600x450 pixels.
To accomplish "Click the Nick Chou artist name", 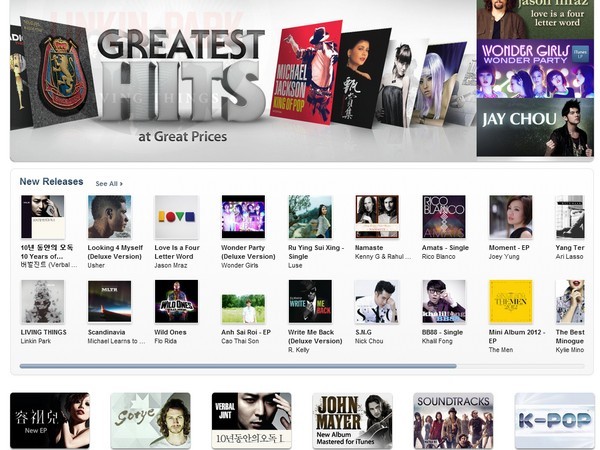I will [x=369, y=341].
